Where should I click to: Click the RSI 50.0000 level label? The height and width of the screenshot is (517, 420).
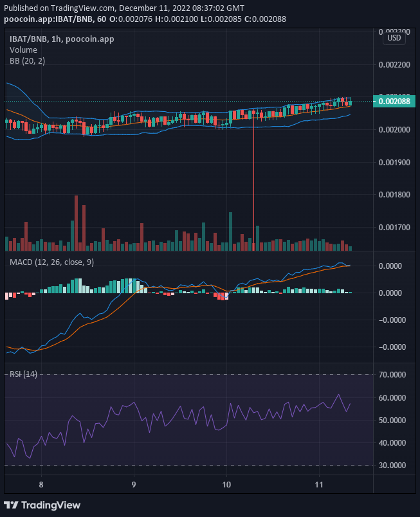tap(392, 420)
